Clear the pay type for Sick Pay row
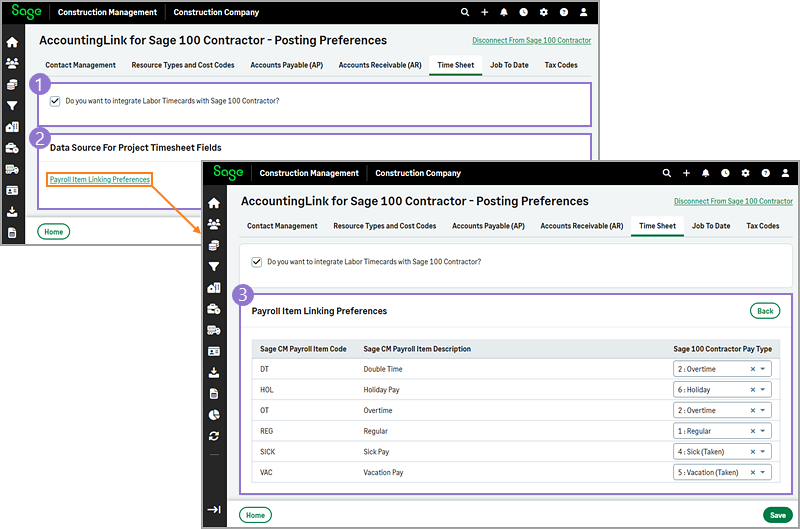 point(752,452)
